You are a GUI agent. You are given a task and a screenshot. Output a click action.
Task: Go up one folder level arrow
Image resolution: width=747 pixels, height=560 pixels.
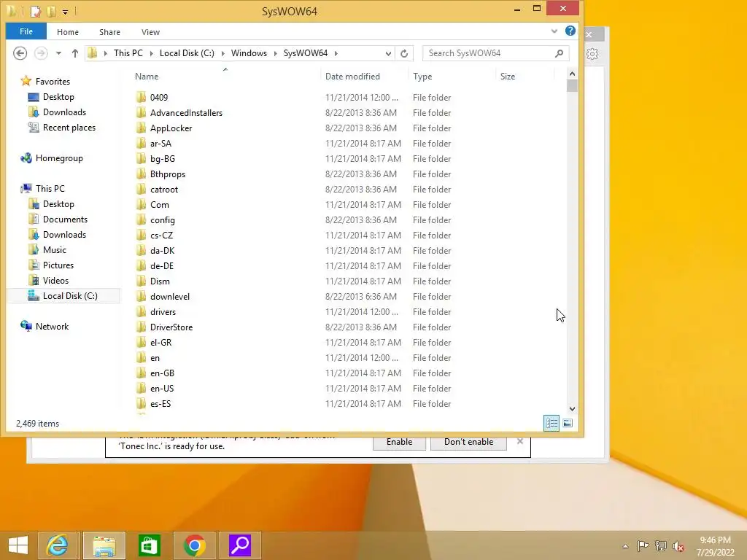click(75, 53)
